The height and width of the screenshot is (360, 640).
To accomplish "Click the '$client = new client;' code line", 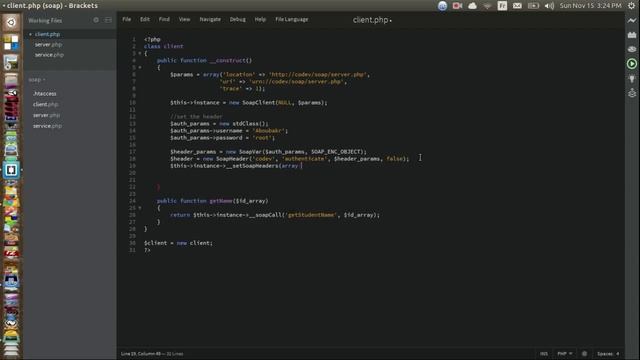I will pyautogui.click(x=178, y=243).
